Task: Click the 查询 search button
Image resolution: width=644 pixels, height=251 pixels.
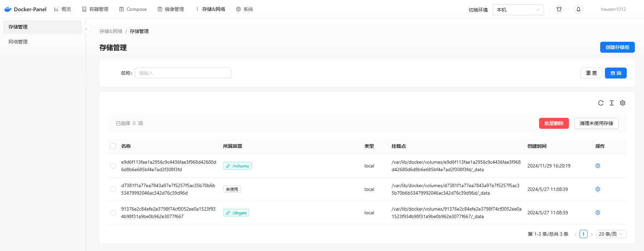Action: coord(615,73)
